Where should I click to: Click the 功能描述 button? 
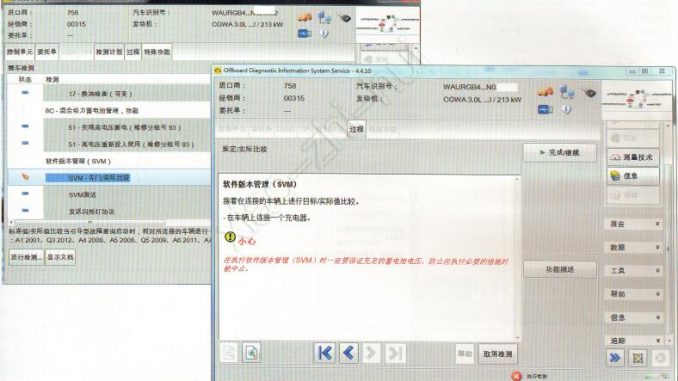point(560,269)
